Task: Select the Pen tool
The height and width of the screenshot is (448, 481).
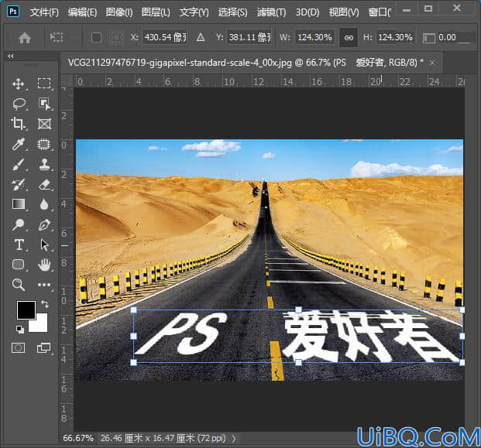Action: click(44, 224)
